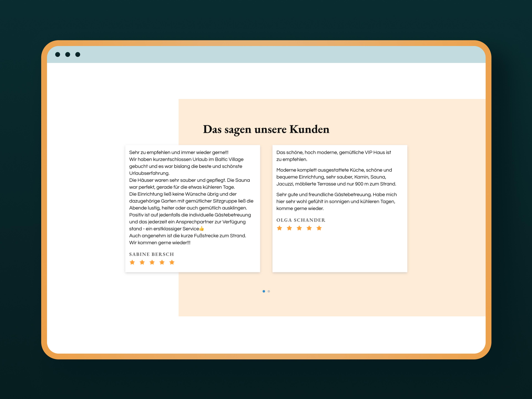Click first star under Olga Schander

pos(279,228)
